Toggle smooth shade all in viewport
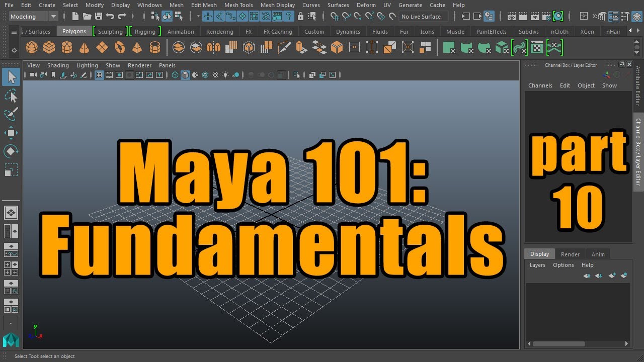This screenshot has width=644, height=362. click(x=185, y=75)
